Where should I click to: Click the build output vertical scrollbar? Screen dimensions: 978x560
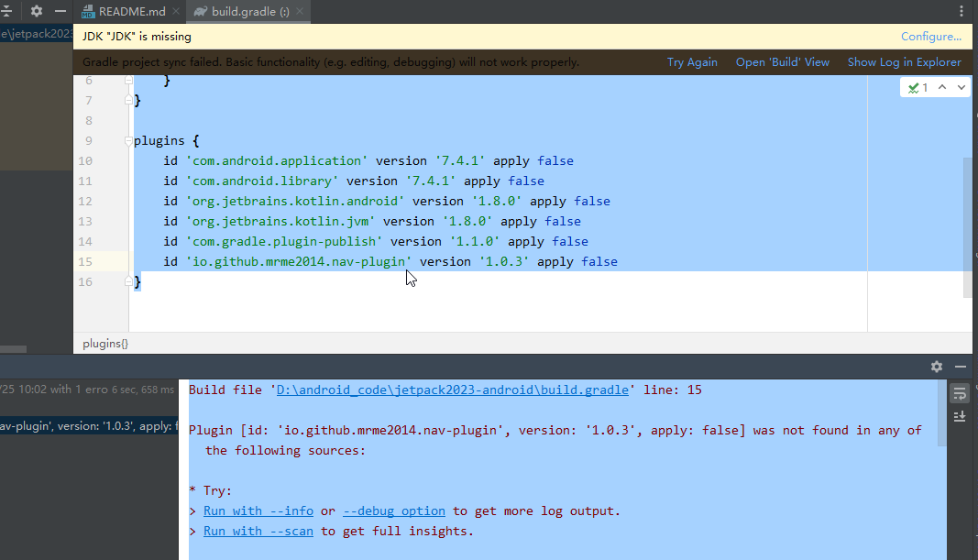pos(942,412)
